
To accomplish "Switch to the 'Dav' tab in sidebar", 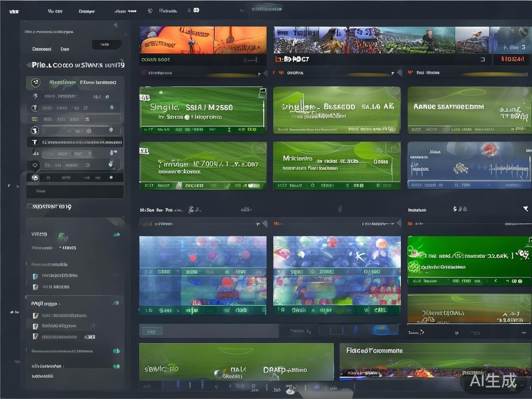I will 65,49.
